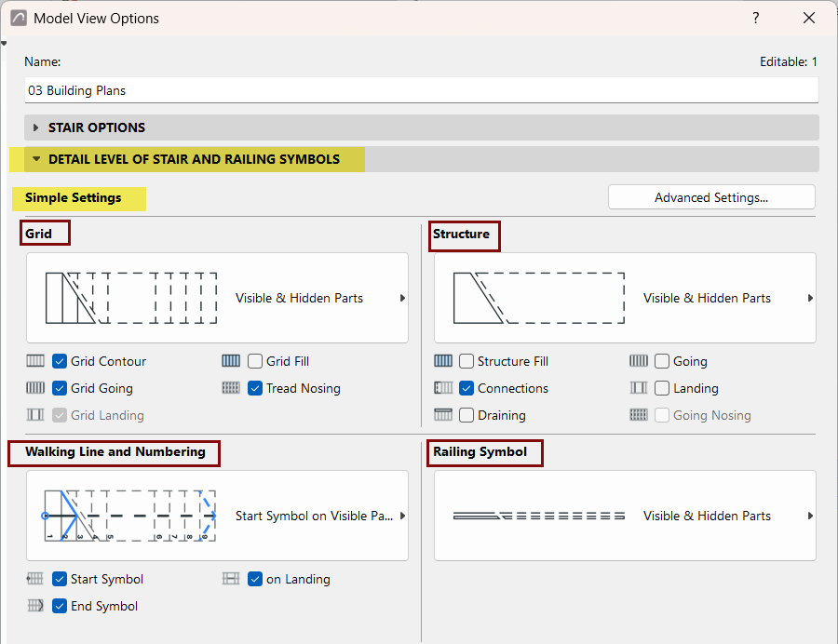Open the Grid display dropdown
The image size is (838, 644).
[x=217, y=298]
